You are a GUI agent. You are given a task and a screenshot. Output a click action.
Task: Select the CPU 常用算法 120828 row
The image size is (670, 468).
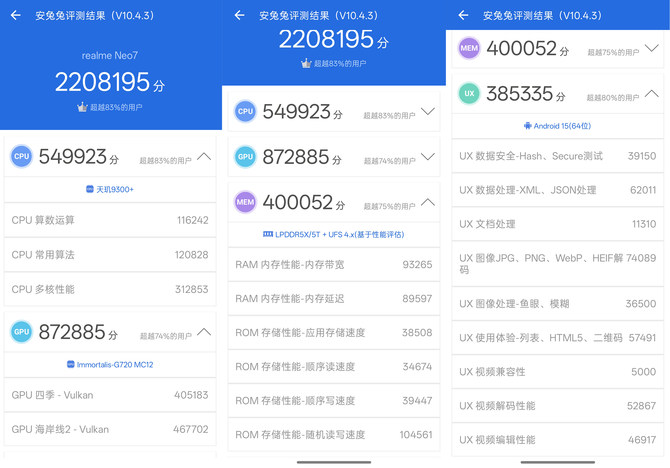(110, 255)
